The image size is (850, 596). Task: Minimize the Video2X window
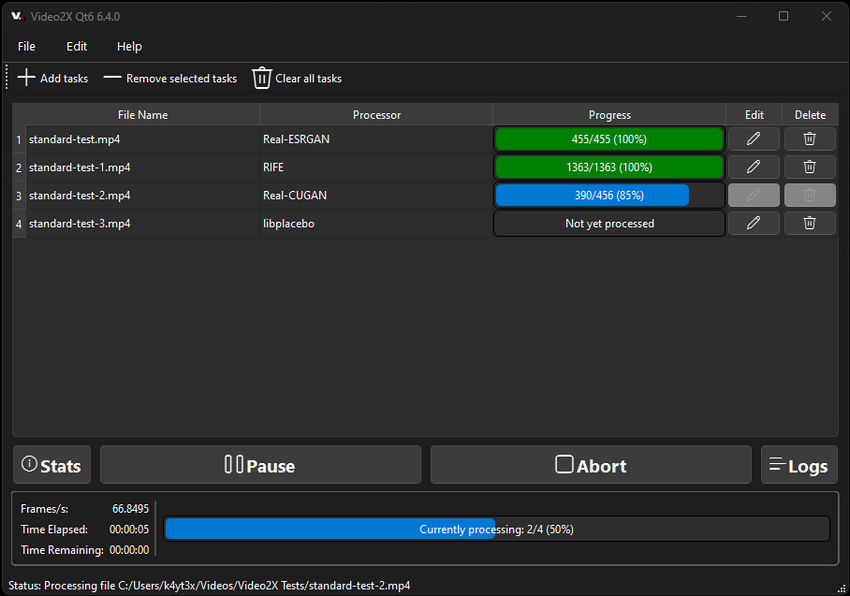pos(741,16)
